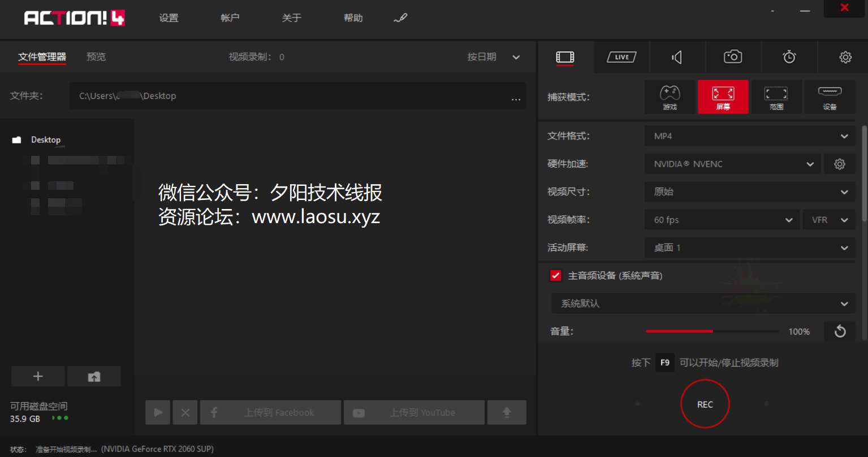Select the Desktop folder in tree

(x=45, y=140)
